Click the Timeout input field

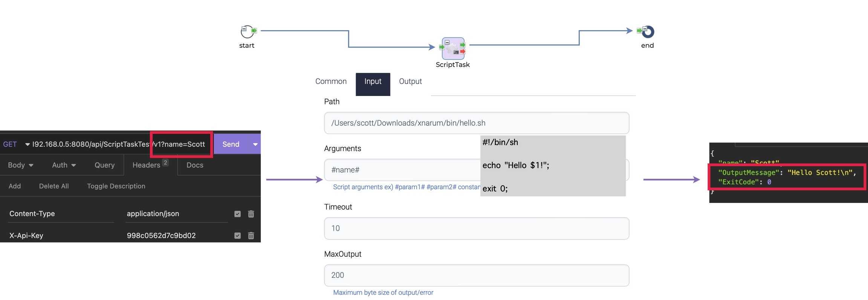[476, 228]
